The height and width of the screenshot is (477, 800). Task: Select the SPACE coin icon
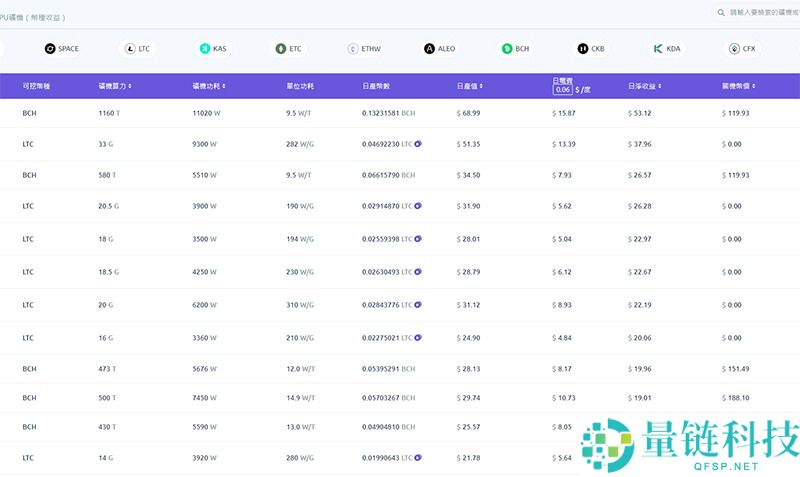click(x=50, y=48)
